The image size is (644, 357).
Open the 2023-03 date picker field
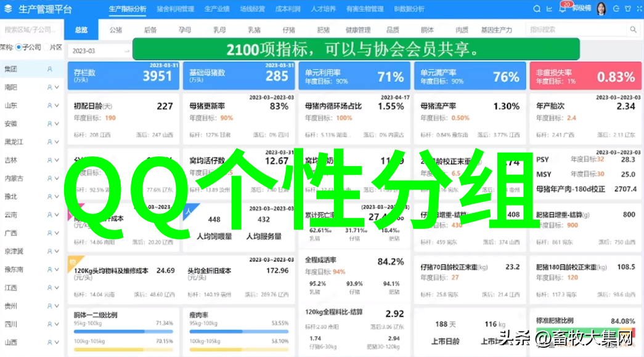[x=100, y=51]
